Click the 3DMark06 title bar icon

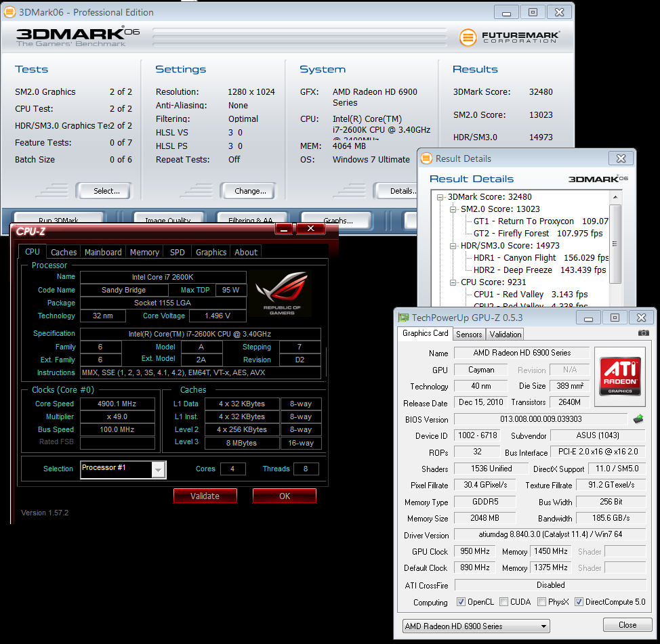10,12
